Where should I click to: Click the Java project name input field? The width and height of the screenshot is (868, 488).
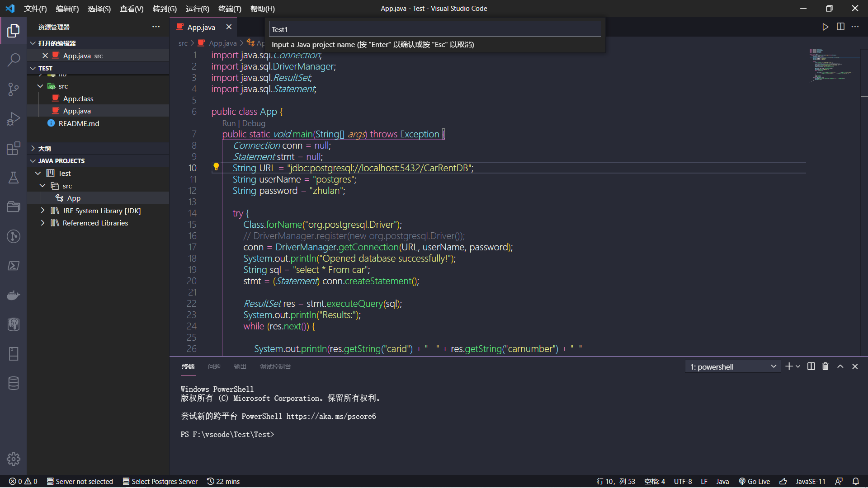(434, 29)
